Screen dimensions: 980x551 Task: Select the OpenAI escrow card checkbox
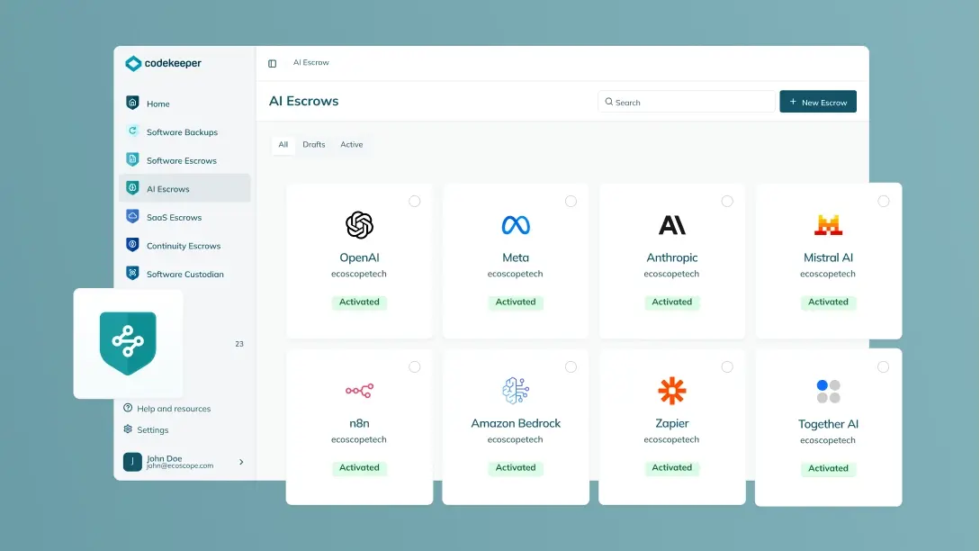[415, 202]
